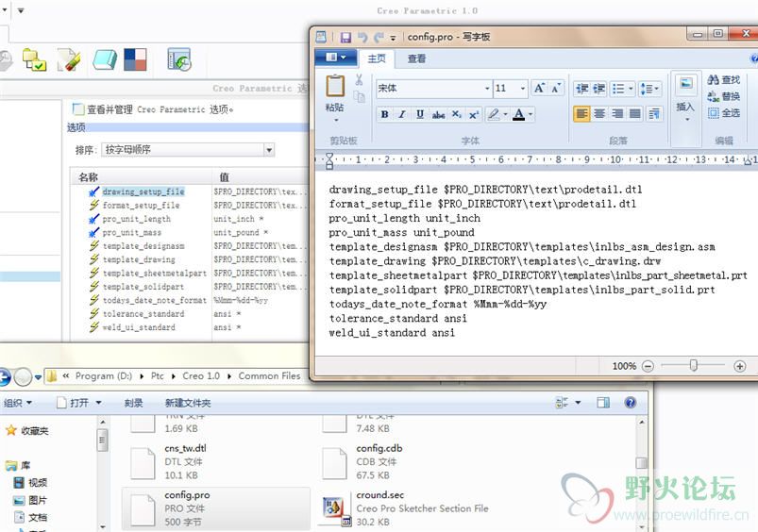Justify text in WordPad
758x532 pixels.
[x=635, y=113]
